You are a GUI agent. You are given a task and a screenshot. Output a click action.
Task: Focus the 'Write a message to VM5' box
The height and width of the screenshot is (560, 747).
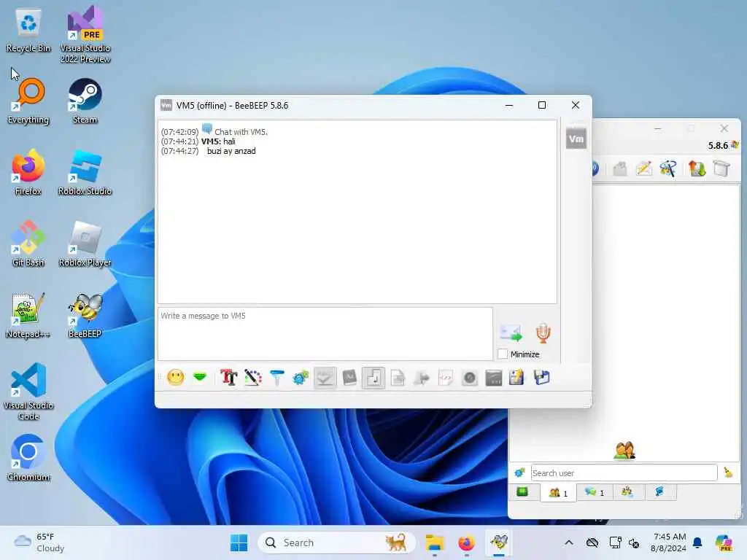coord(325,334)
